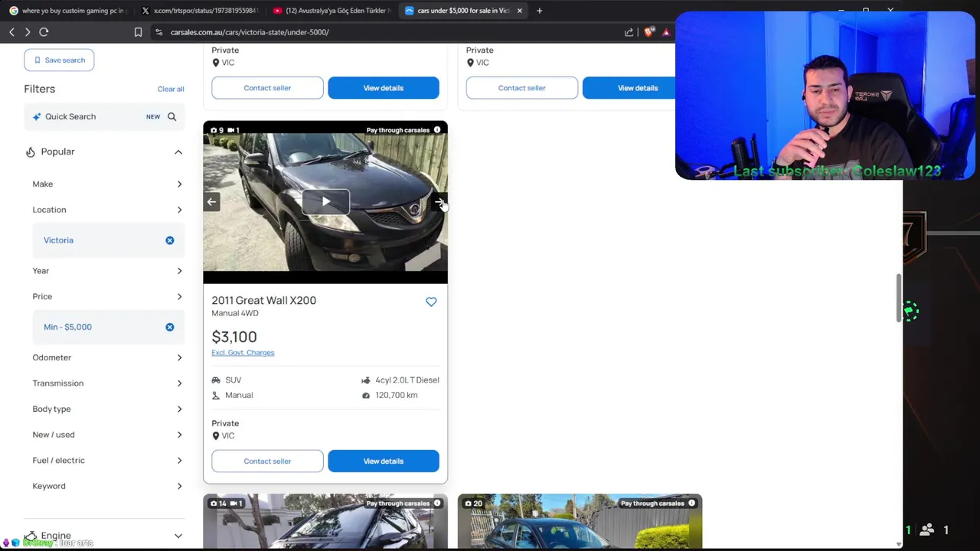Go back with browser back arrow

[11, 32]
